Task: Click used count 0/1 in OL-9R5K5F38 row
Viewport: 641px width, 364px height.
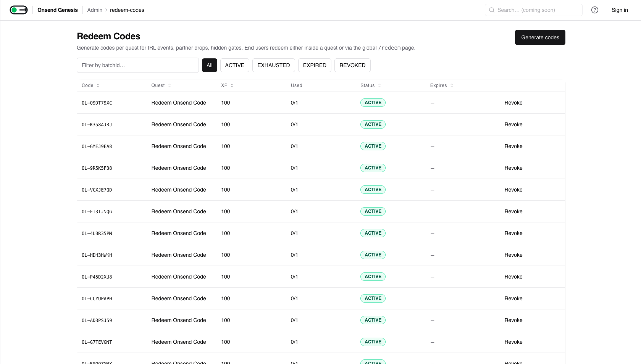Action: 294,168
